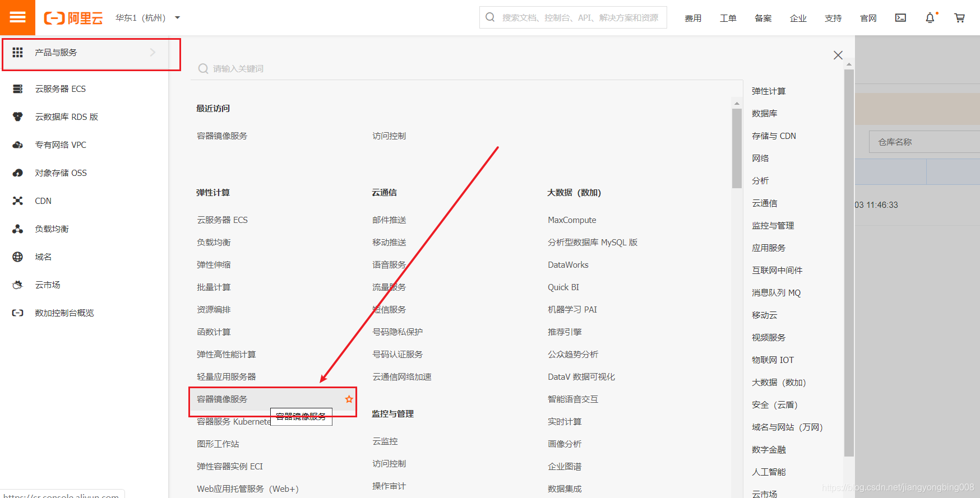Click the top search magnifier icon
Viewport: 980px width, 498px height.
click(x=490, y=17)
